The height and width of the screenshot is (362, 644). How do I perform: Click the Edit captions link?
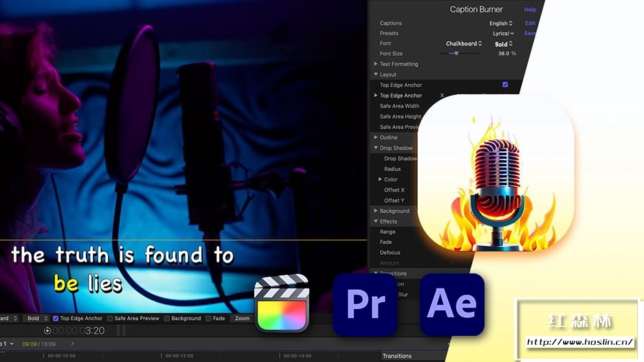click(x=530, y=23)
